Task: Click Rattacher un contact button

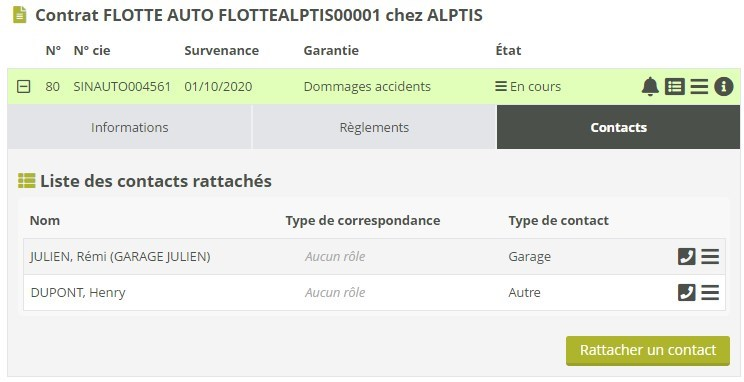Action: (x=648, y=351)
